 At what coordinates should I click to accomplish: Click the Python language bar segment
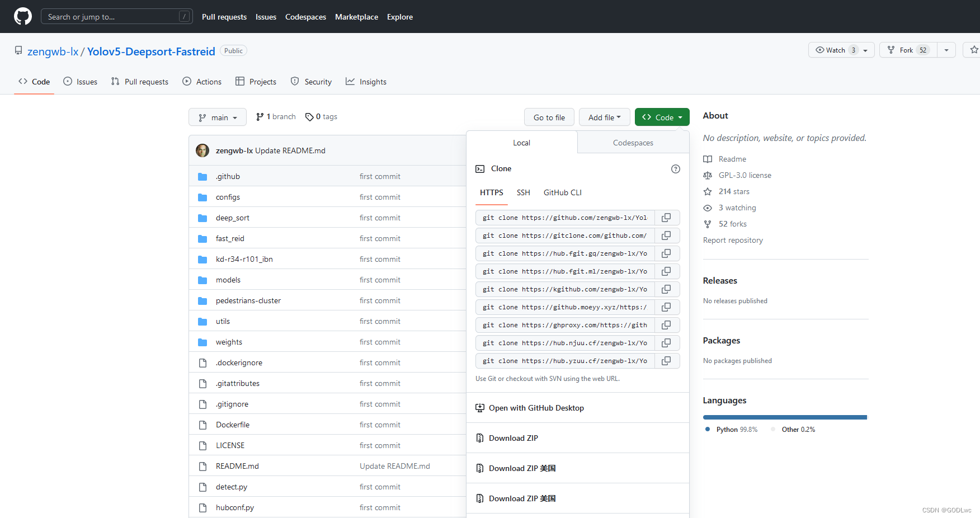point(784,417)
